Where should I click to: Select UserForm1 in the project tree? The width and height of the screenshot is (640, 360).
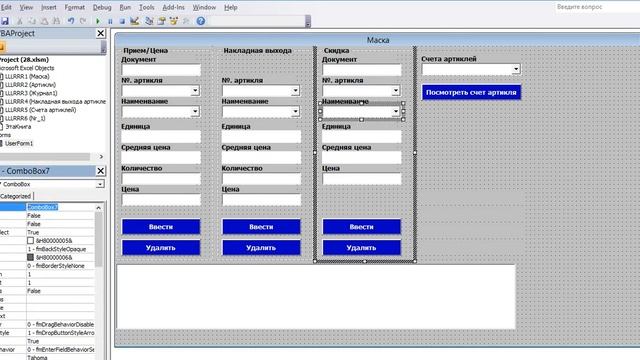pos(19,143)
